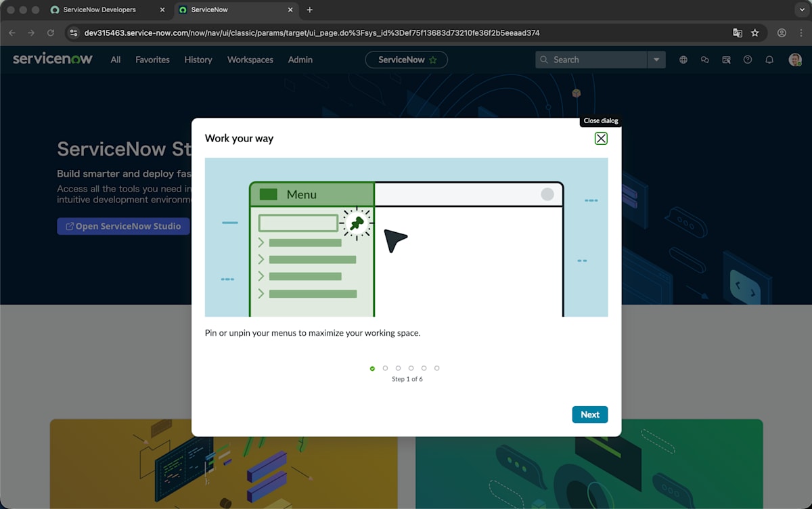The height and width of the screenshot is (509, 812).
Task: Click the Work your way heading
Action: 239,138
